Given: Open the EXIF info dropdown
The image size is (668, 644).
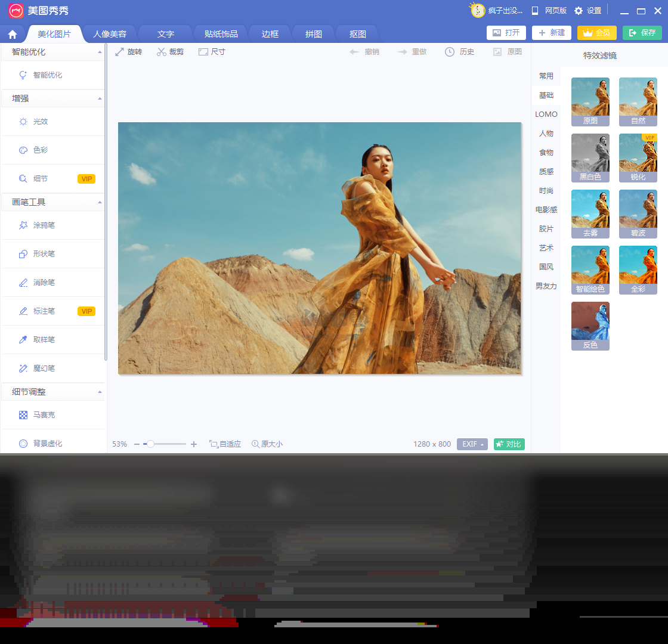Looking at the screenshot, I should point(472,444).
